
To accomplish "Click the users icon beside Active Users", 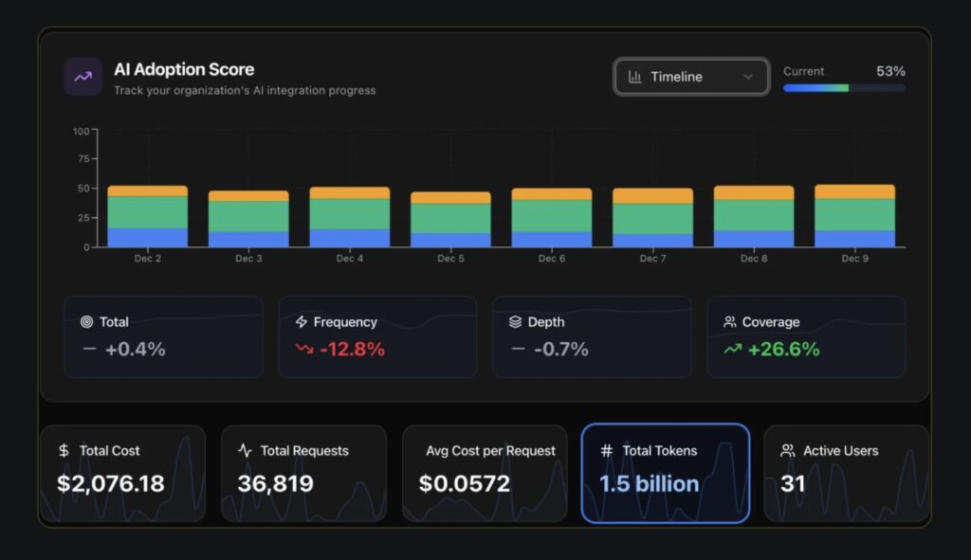I will (x=787, y=451).
